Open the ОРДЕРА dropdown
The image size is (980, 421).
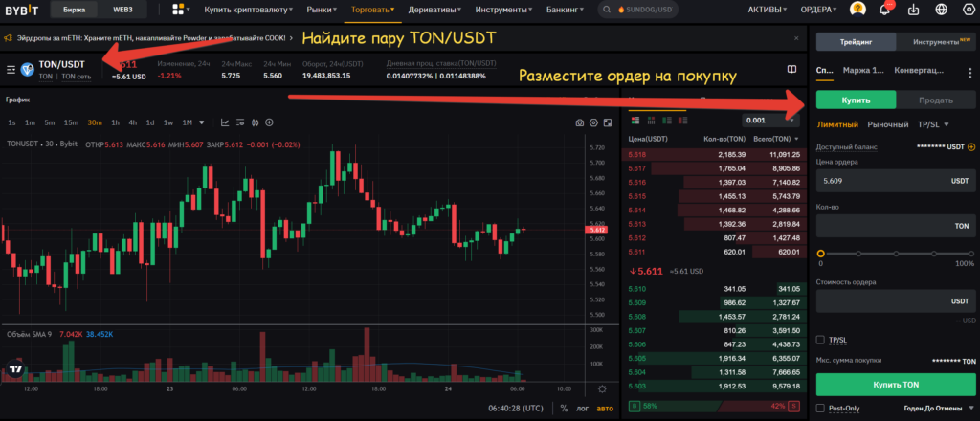pyautogui.click(x=820, y=10)
